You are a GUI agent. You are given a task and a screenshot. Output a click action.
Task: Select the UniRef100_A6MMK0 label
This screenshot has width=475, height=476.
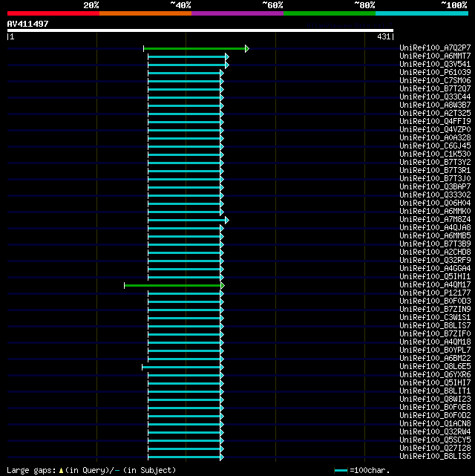[x=435, y=212]
